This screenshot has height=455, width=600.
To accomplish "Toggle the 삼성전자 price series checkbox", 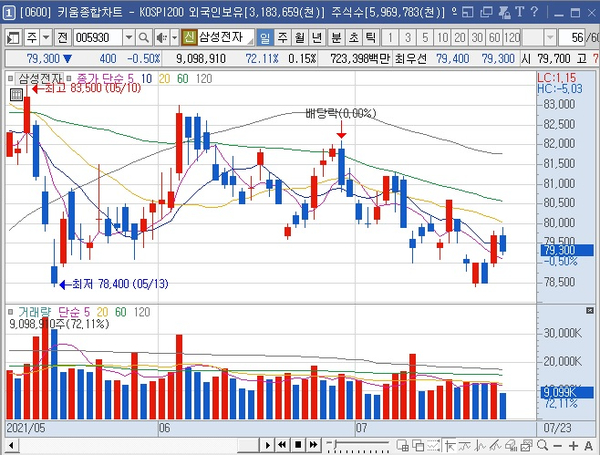I will pos(11,78).
